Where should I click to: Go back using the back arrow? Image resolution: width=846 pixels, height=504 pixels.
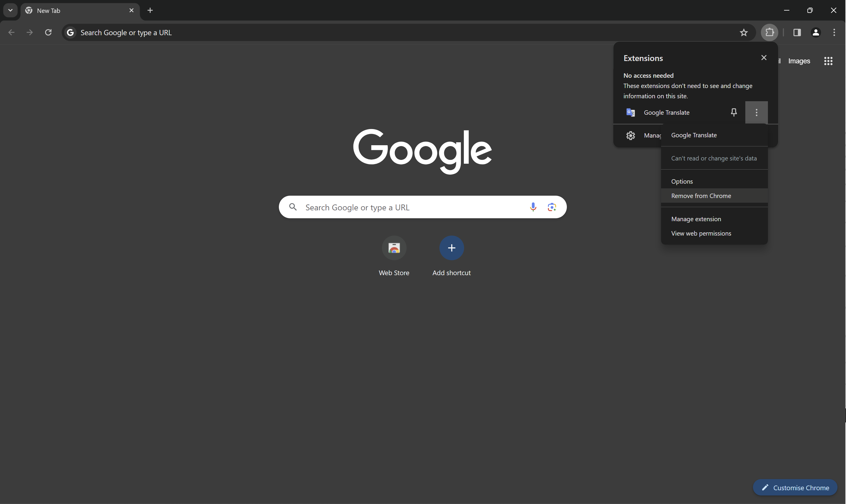point(11,33)
